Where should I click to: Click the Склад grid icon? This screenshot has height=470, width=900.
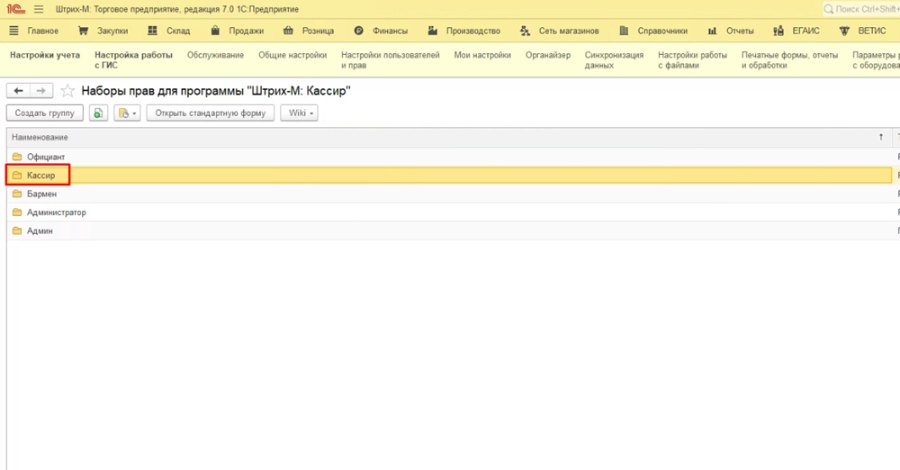[x=152, y=30]
